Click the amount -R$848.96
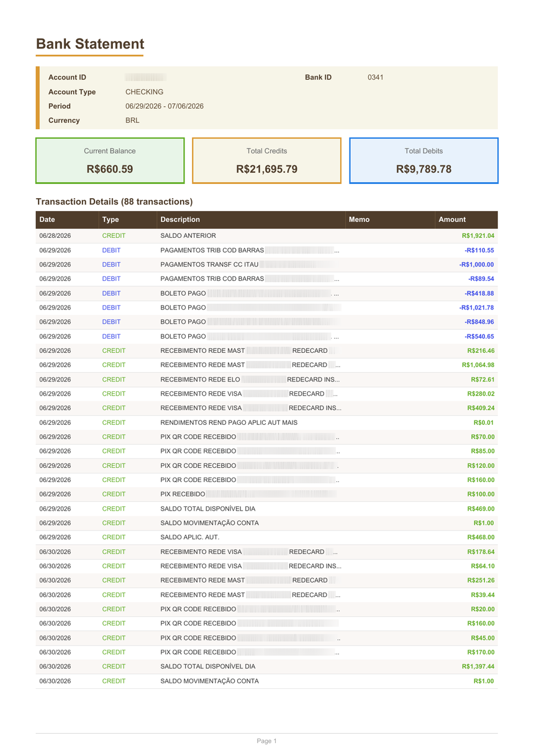The height and width of the screenshot is (756, 534). [479, 322]
